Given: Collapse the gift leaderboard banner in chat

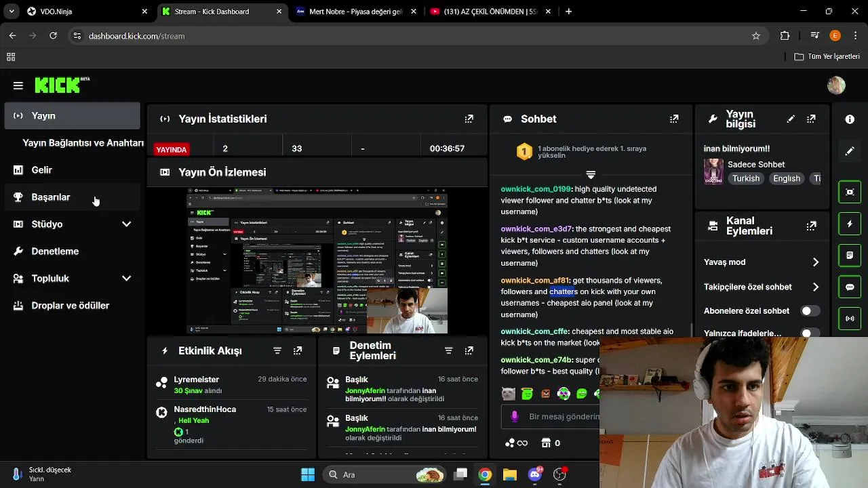Looking at the screenshot, I should [591, 175].
